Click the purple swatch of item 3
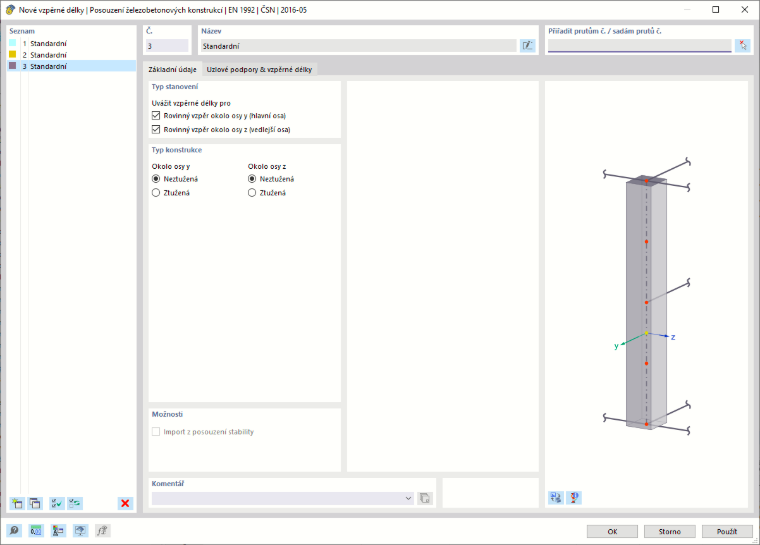Image resolution: width=760 pixels, height=545 pixels. pyautogui.click(x=13, y=65)
